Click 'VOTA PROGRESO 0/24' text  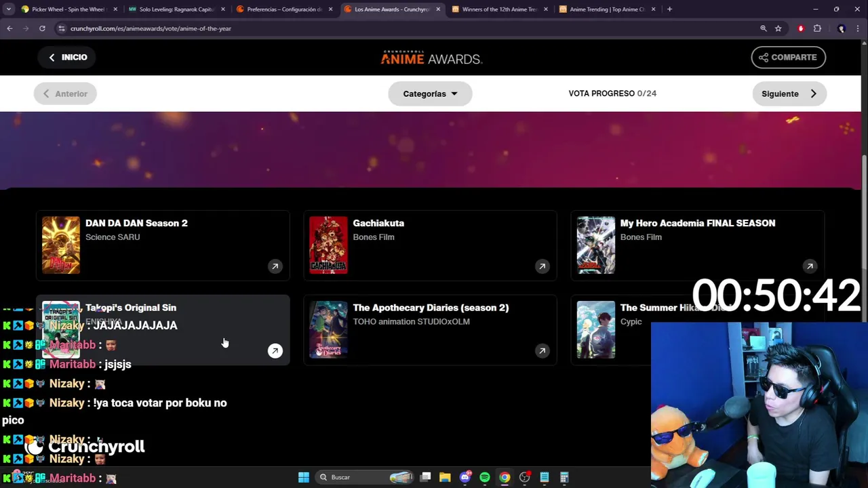click(x=612, y=94)
